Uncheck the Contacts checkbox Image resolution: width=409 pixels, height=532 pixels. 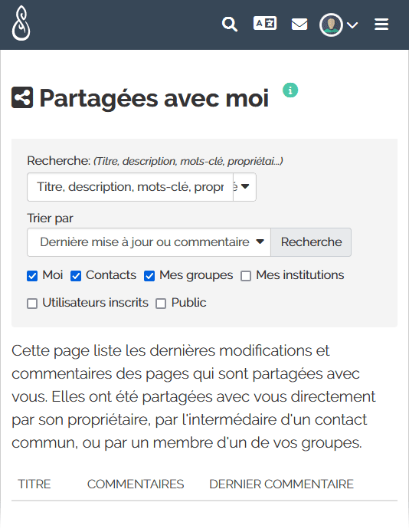76,276
